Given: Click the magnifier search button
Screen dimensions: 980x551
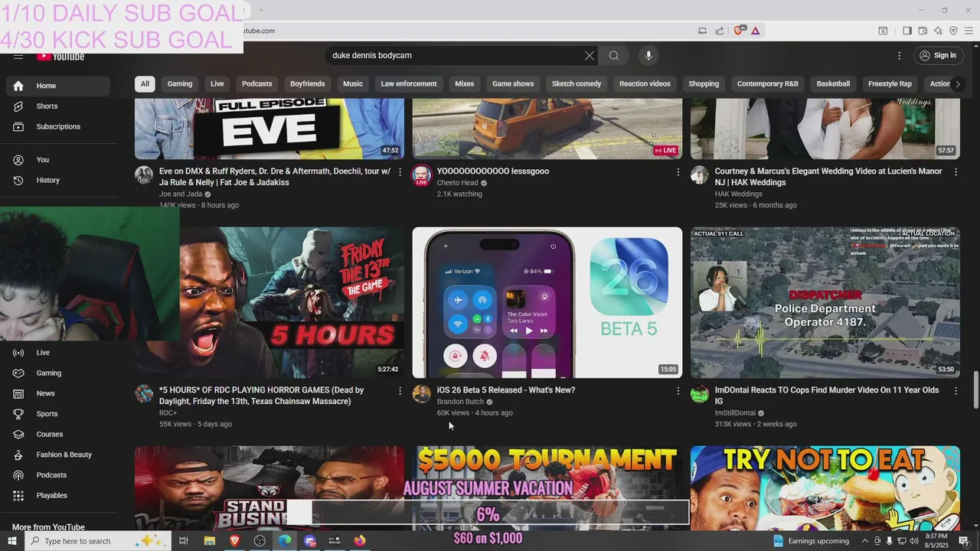Looking at the screenshot, I should (x=613, y=56).
